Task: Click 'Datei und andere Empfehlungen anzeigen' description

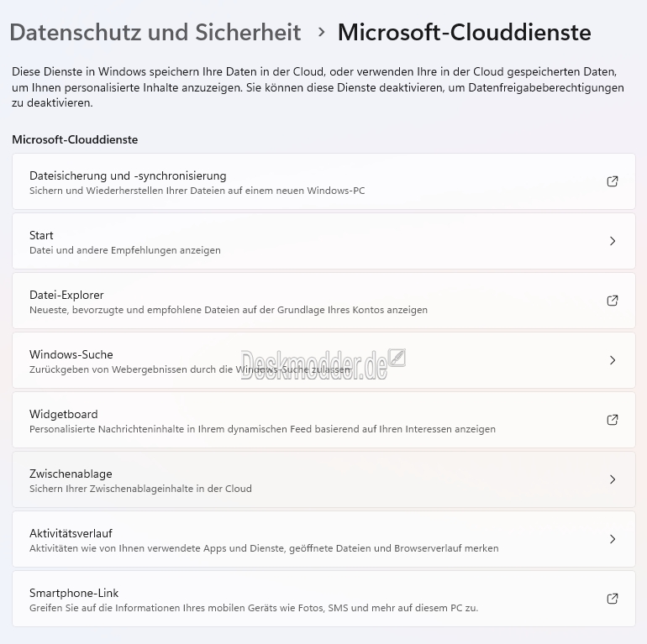Action: click(125, 250)
